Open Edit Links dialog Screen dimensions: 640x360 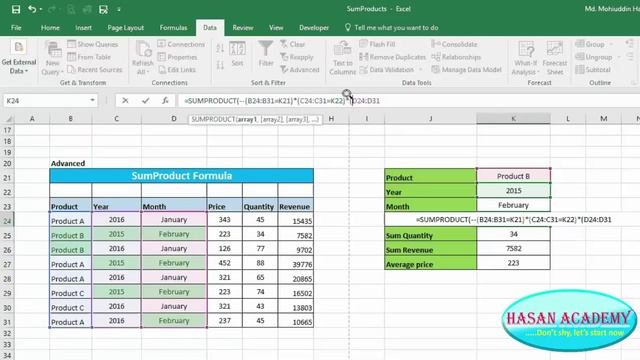click(x=177, y=69)
